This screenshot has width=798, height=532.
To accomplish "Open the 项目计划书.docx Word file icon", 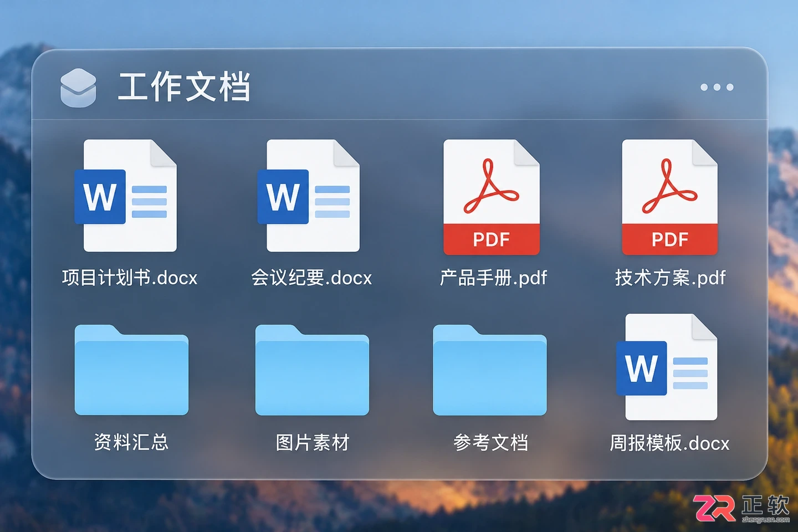I will pyautogui.click(x=126, y=196).
